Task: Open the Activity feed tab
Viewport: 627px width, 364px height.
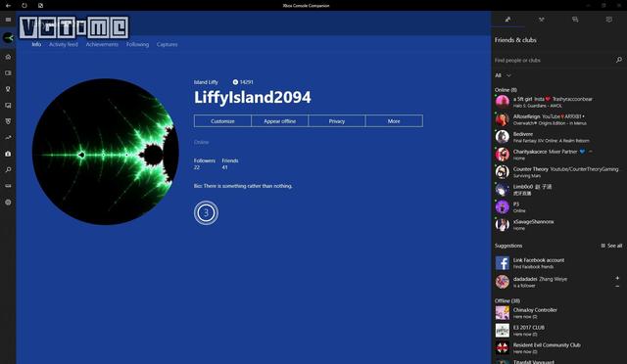Action: click(63, 44)
